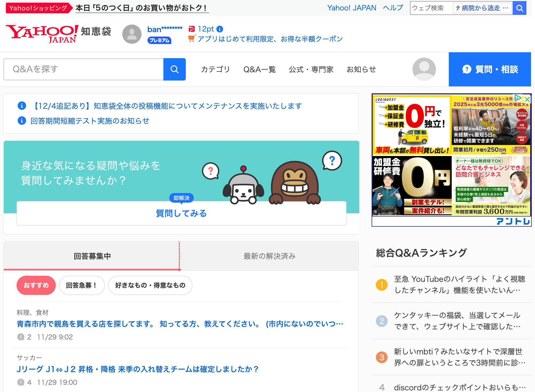Enable the 回答急募！ filter

(82, 285)
